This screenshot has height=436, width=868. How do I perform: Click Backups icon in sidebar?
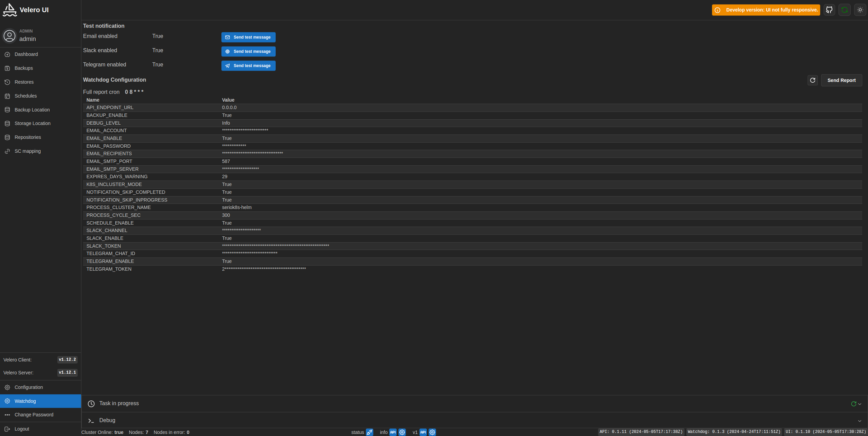pyautogui.click(x=7, y=68)
